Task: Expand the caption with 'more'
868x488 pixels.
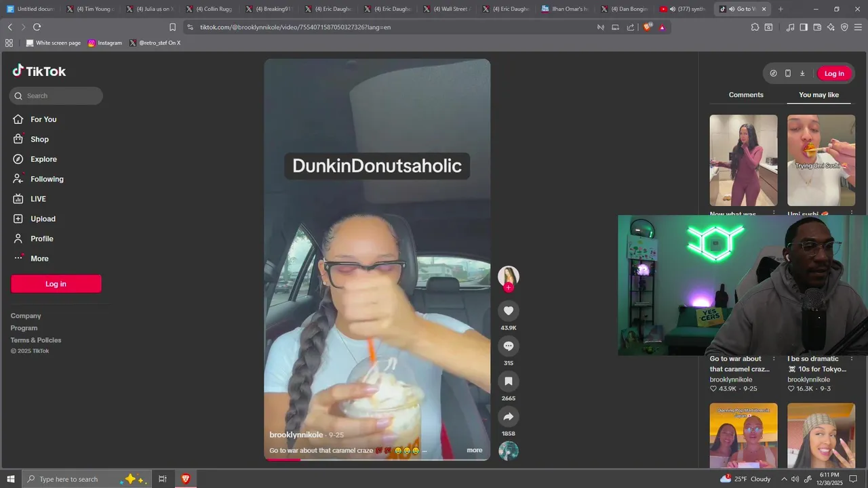Action: click(475, 450)
